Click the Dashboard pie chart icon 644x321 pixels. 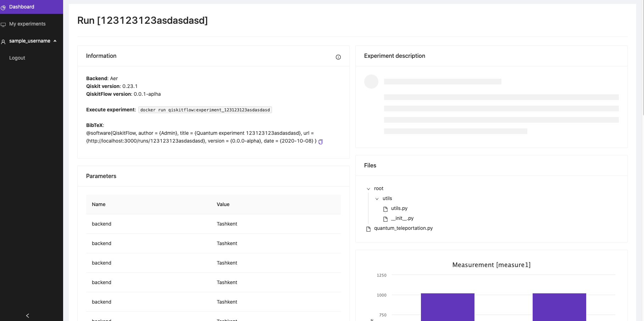tap(3, 7)
